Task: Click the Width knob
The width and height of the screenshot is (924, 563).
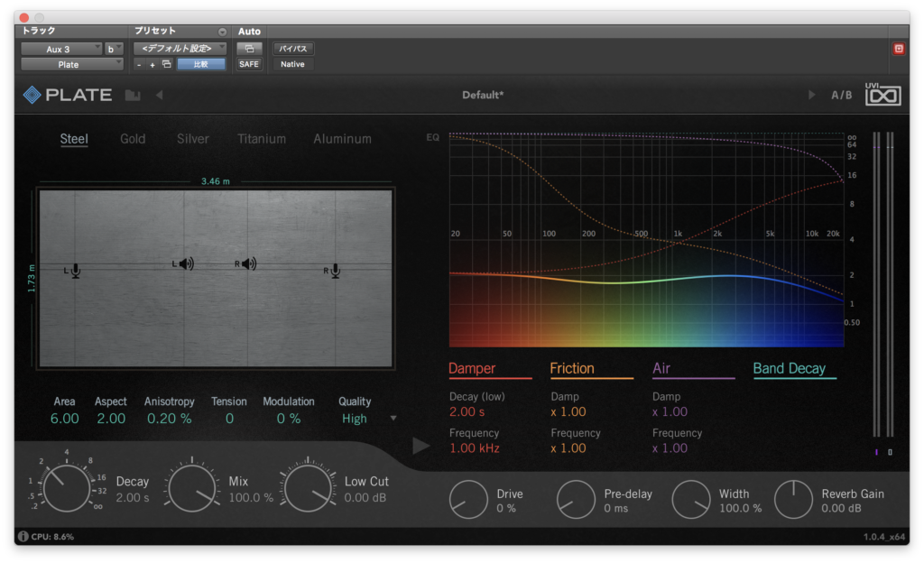Action: coord(690,500)
